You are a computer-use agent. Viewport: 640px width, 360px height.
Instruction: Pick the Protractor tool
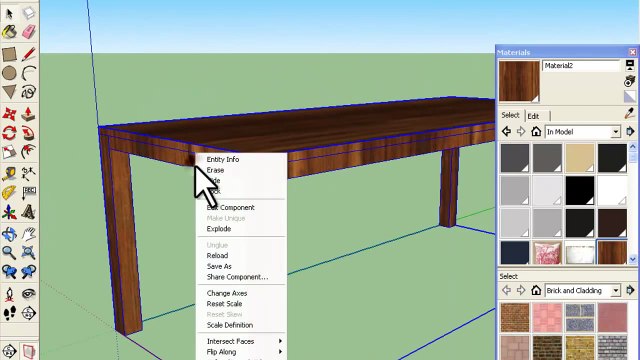pyautogui.click(x=9, y=193)
